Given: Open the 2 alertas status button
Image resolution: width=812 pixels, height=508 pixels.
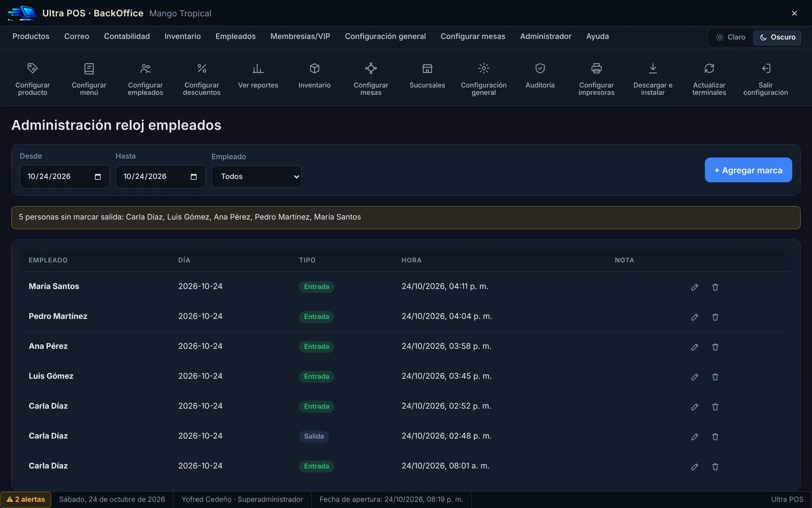Looking at the screenshot, I should (x=26, y=499).
